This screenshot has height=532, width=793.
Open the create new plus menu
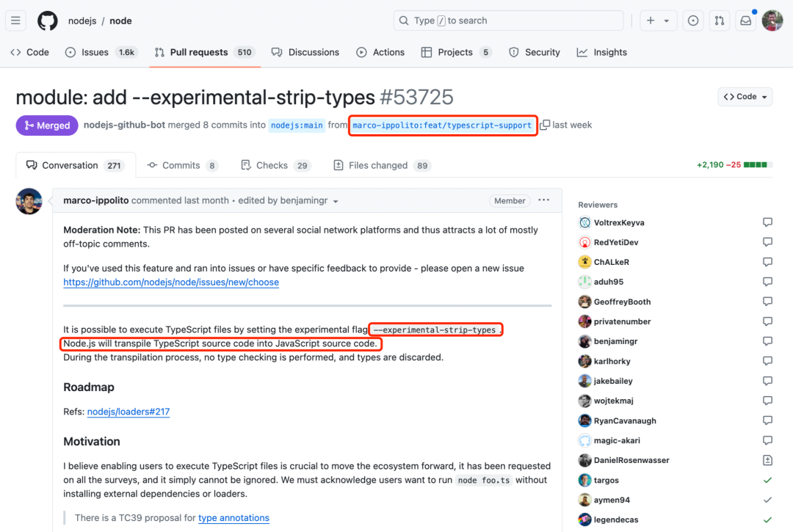(651, 21)
